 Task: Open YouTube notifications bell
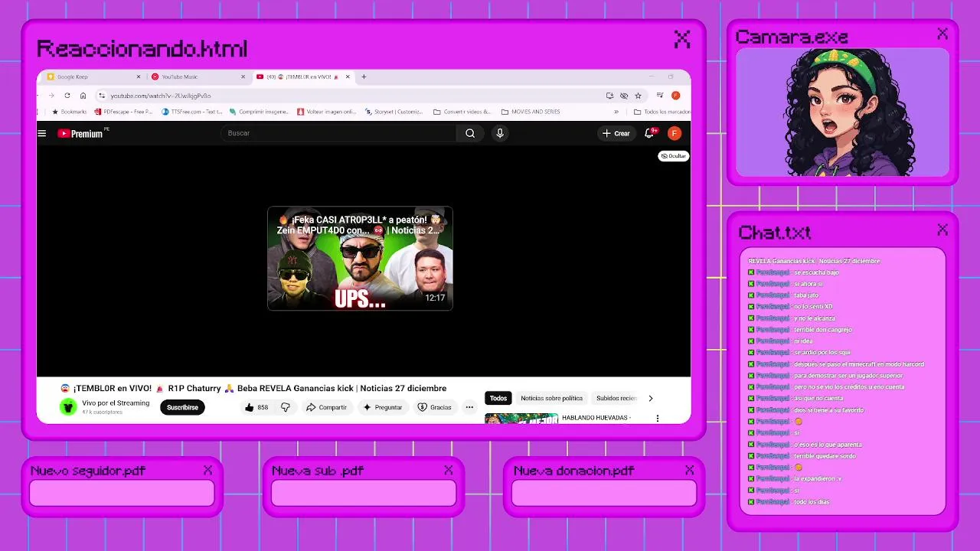(x=649, y=133)
